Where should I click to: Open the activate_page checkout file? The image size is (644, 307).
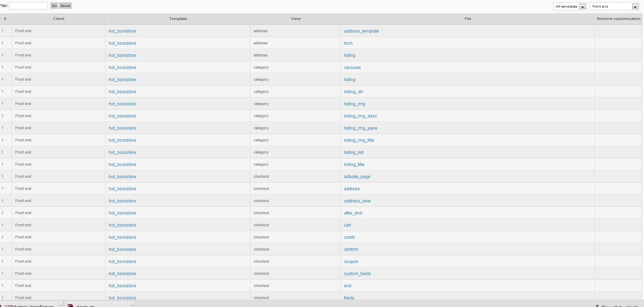(357, 177)
